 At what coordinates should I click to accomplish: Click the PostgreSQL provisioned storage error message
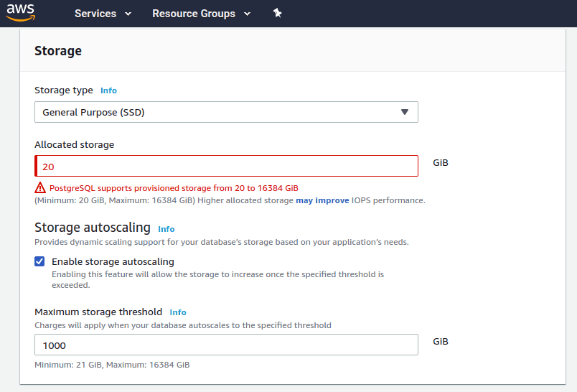pyautogui.click(x=174, y=188)
